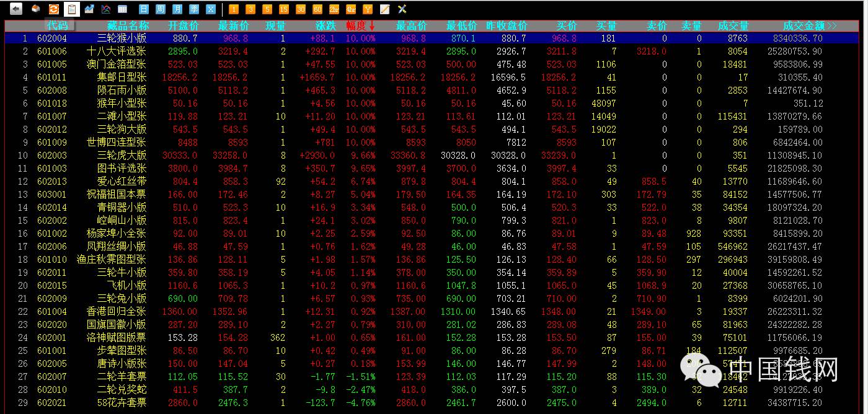Viewport: 868px width, 414px height.
Task: Select the 青铜器小版 row
Action: click(432, 207)
